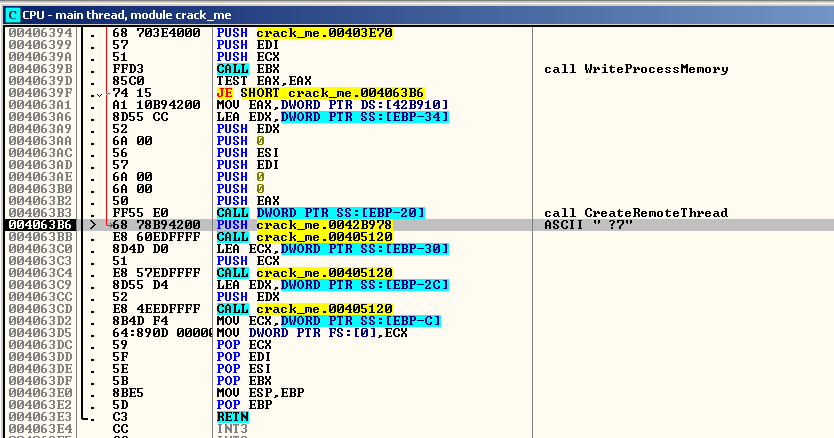Select address 00406394 in address column
834x438 pixels.
(x=35, y=33)
